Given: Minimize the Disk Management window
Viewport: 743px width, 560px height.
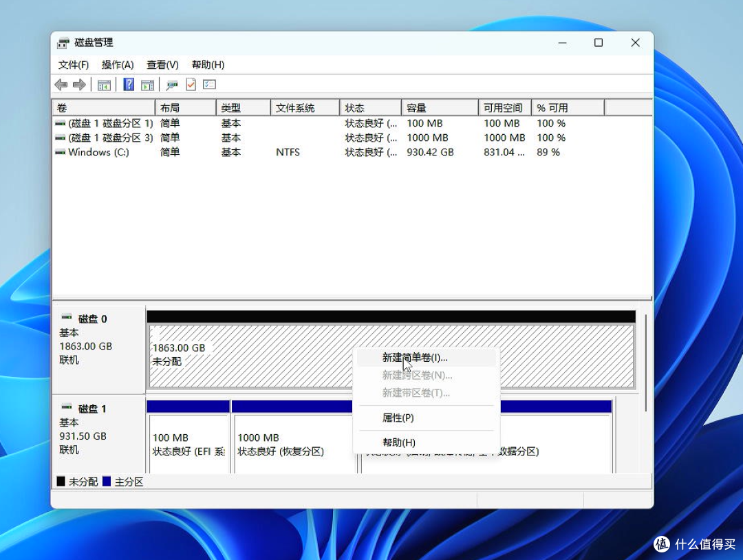Looking at the screenshot, I should click(x=563, y=43).
